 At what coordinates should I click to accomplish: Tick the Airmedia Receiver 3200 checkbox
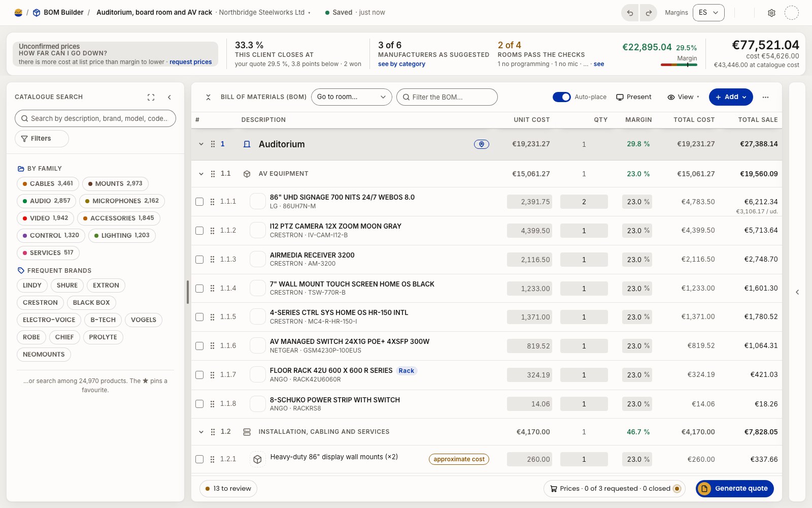199,260
